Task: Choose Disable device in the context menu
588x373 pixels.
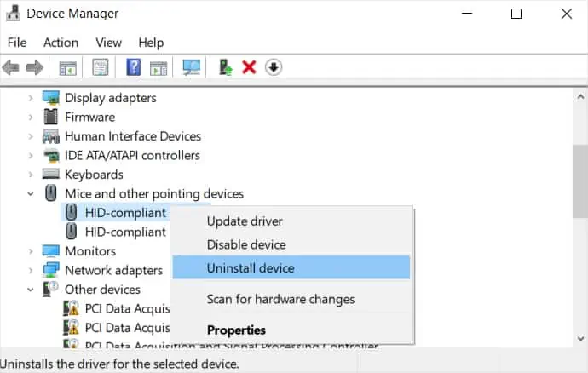Action: pyautogui.click(x=291, y=244)
